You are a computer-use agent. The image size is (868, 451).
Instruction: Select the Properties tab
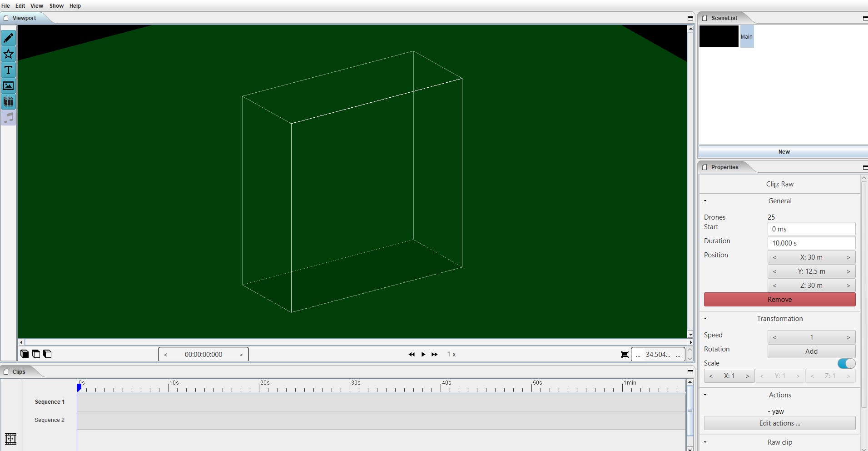[x=725, y=167]
